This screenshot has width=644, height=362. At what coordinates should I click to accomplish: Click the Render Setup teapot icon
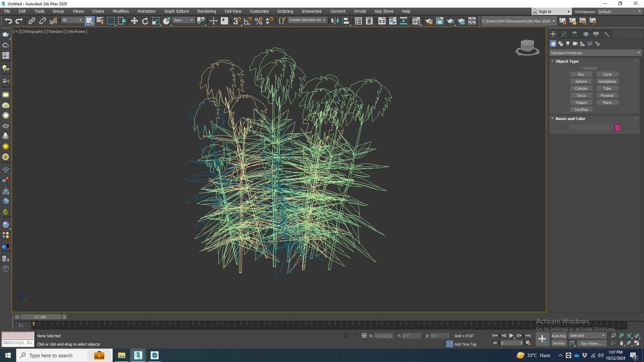click(429, 21)
